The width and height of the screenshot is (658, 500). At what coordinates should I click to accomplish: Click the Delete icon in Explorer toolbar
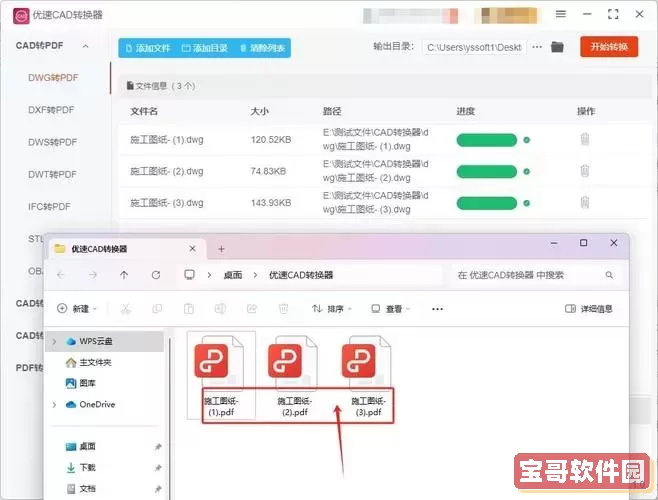tap(283, 309)
